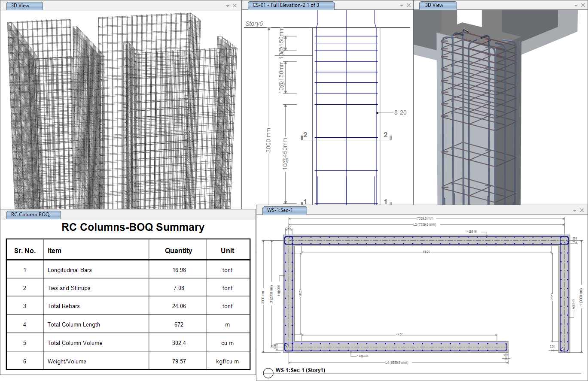Open the CS-01 panel options dropdown
Image resolution: width=588 pixels, height=381 pixels.
click(x=402, y=5)
